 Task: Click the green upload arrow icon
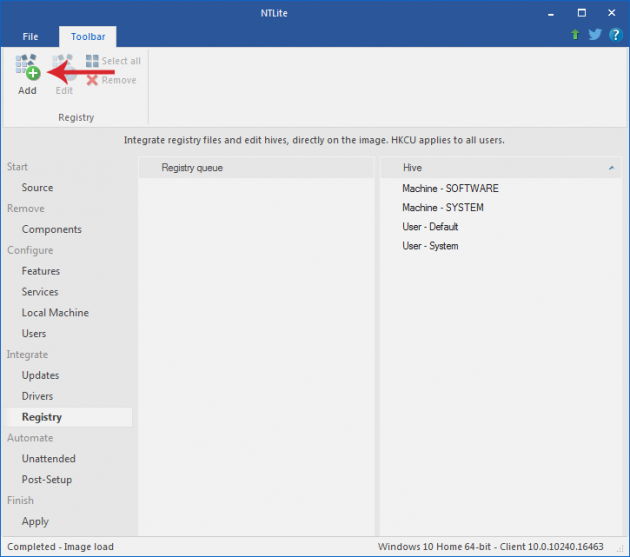pos(575,35)
